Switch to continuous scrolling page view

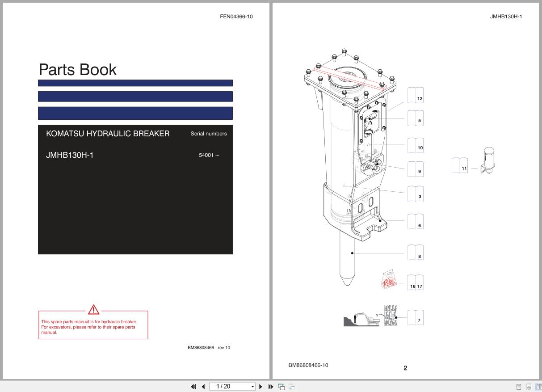pyautogui.click(x=529, y=387)
